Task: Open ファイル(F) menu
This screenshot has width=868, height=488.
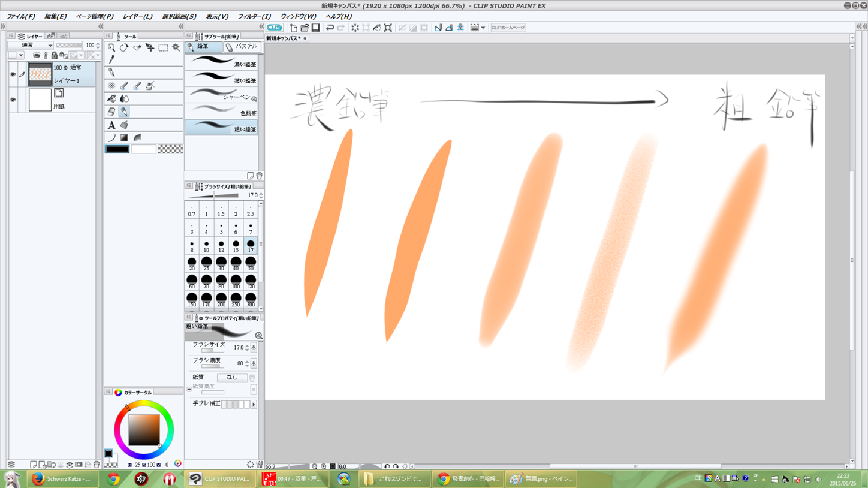Action: click(20, 17)
